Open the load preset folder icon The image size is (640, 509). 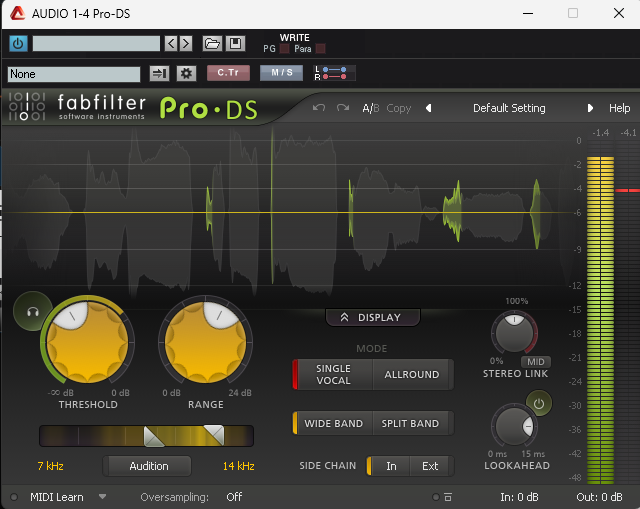pyautogui.click(x=212, y=43)
